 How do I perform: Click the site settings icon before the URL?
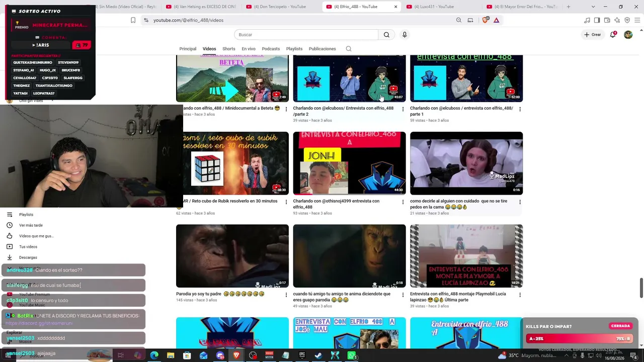pos(146,20)
